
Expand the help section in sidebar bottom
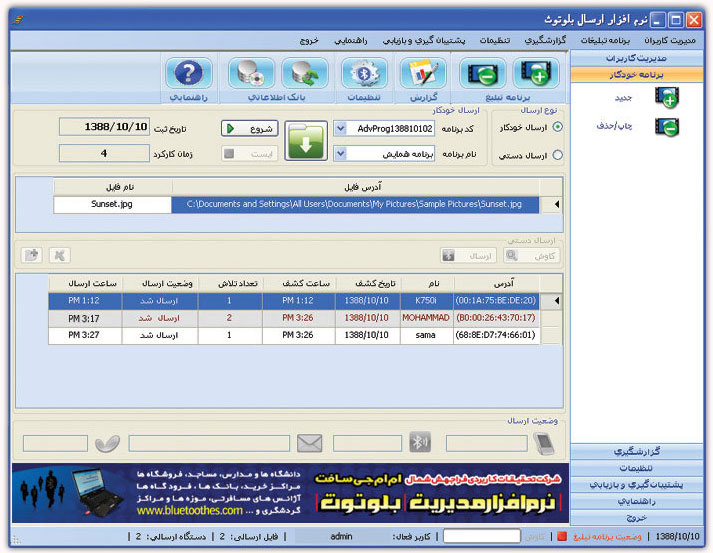(x=636, y=501)
